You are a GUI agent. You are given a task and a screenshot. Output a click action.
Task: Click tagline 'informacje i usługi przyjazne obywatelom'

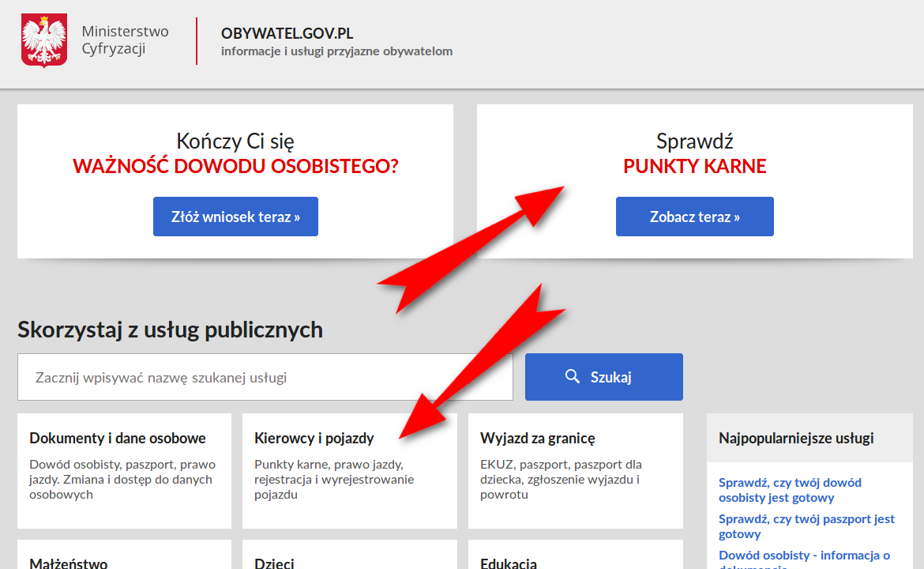(x=337, y=51)
